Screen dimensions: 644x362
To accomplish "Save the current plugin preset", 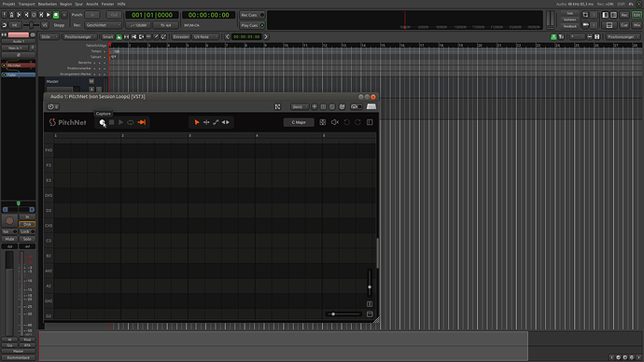I will click(x=323, y=106).
